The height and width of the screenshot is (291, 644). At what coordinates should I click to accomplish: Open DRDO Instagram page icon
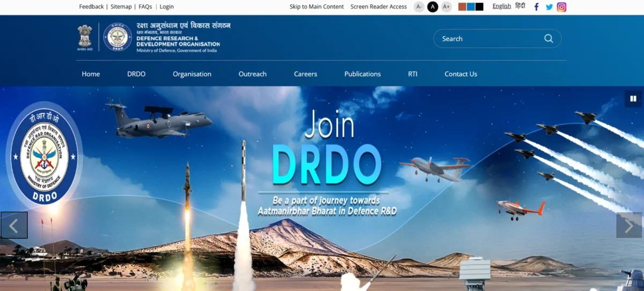point(561,7)
